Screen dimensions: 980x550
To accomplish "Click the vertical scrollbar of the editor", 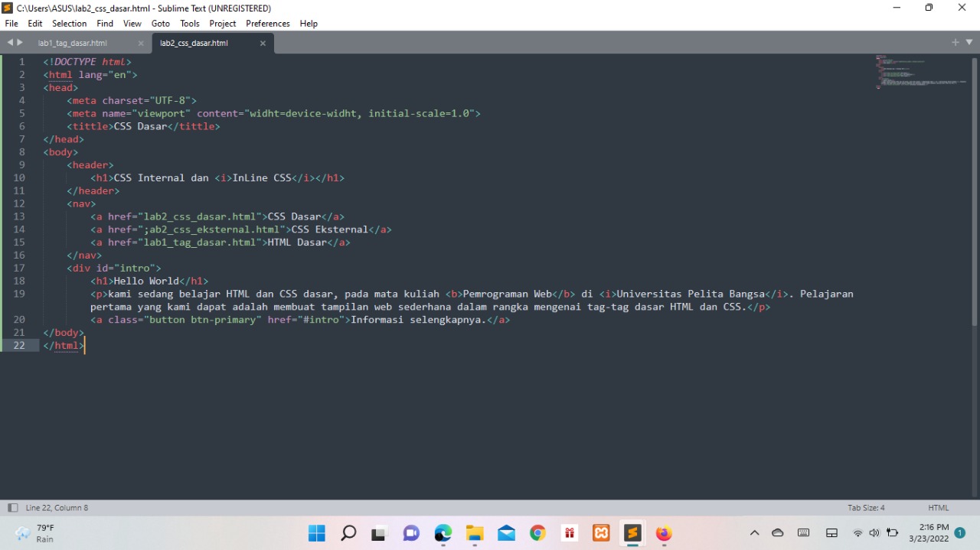I will point(975,191).
